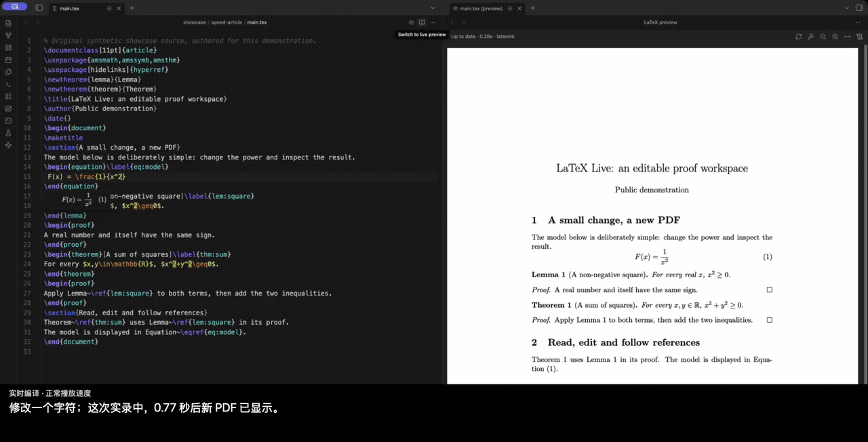868x442 pixels.
Task: Click the bottom link icon in left sidebar
Action: coord(8,145)
